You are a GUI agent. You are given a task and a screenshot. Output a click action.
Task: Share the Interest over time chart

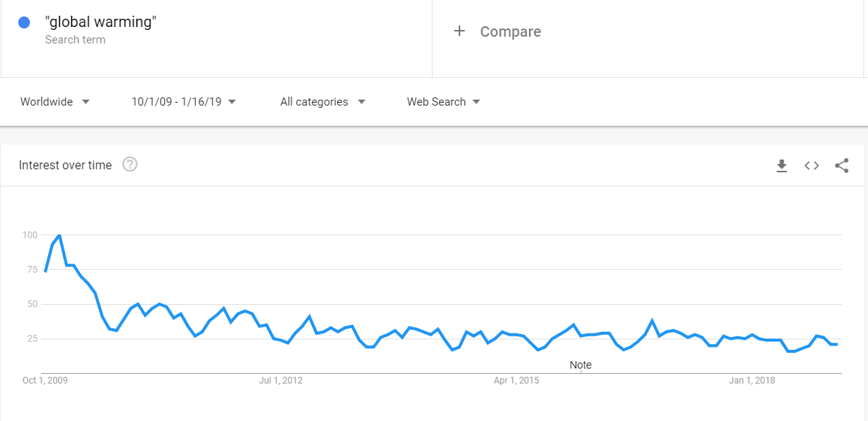pos(842,166)
